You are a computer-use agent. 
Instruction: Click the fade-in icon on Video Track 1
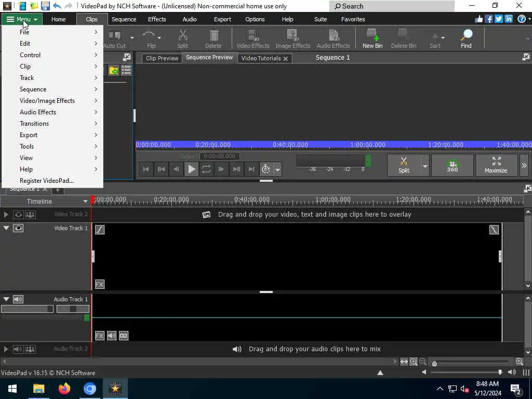pyautogui.click(x=99, y=230)
